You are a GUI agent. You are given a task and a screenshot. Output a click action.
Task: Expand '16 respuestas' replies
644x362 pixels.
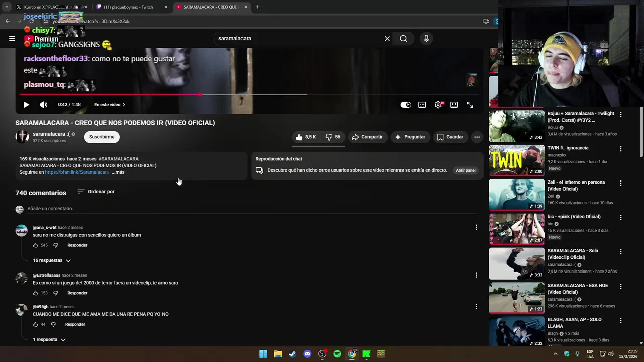point(52,260)
